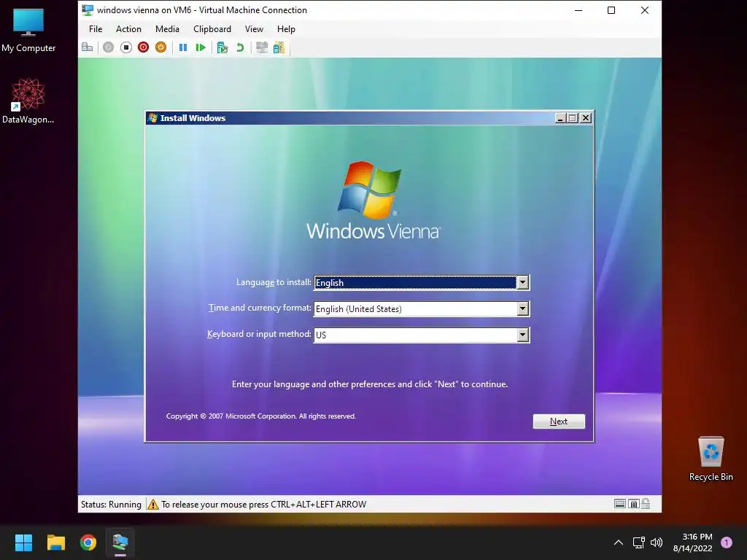Click the padlock icon in the status bar

pyautogui.click(x=646, y=503)
